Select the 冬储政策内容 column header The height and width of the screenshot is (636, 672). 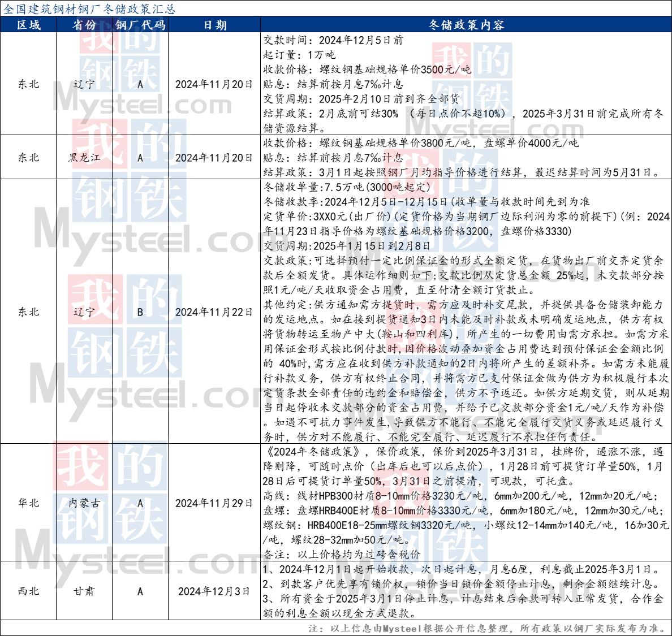pyautogui.click(x=466, y=24)
